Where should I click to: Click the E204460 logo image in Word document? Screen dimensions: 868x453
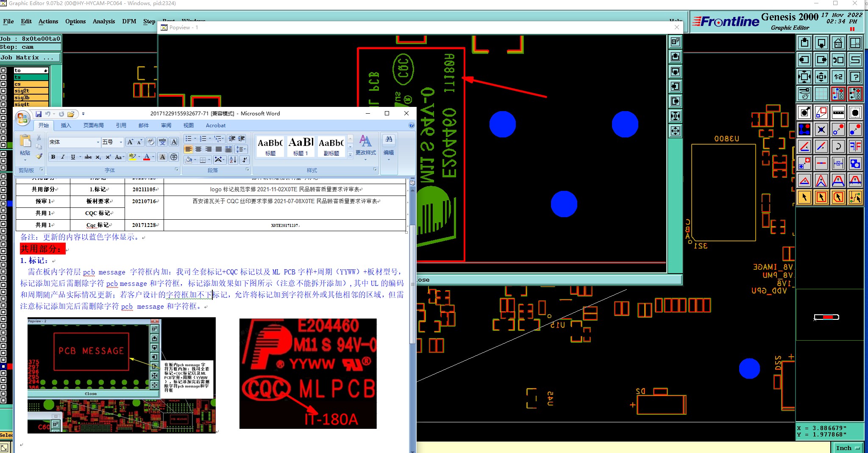[x=308, y=374]
